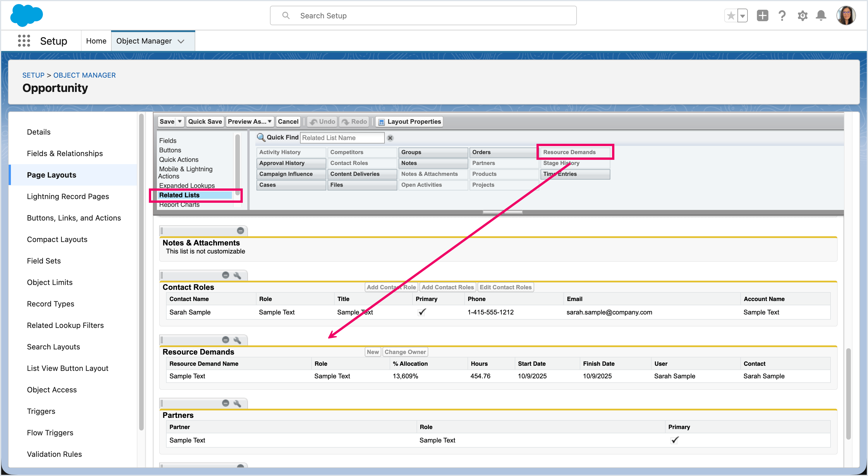Open the Help question mark icon
Image resolution: width=868 pixels, height=476 pixels.
[x=782, y=15]
